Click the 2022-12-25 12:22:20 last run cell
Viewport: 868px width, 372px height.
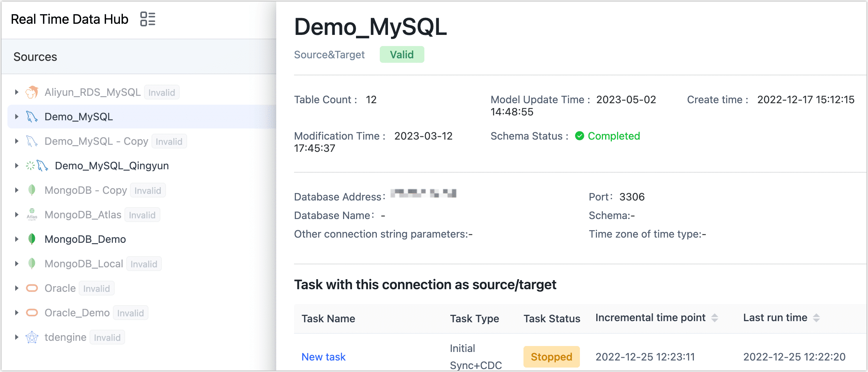click(x=794, y=357)
